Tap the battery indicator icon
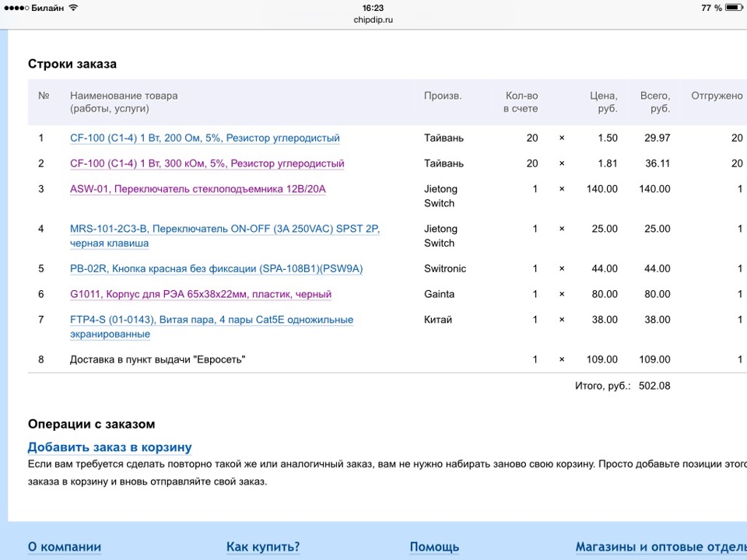Screen dimensions: 747x560 734,8
